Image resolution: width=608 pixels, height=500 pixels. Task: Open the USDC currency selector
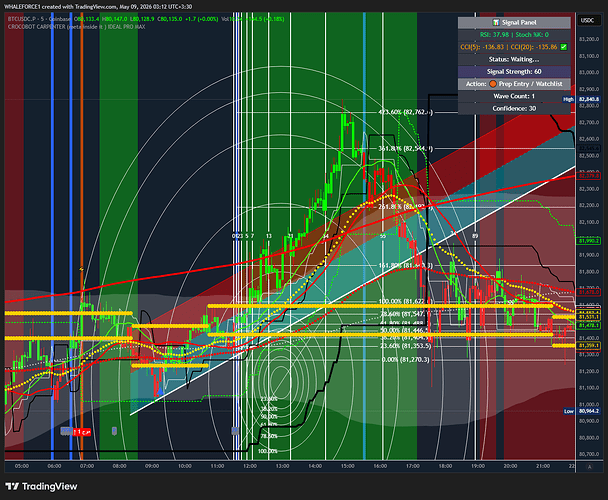(587, 20)
